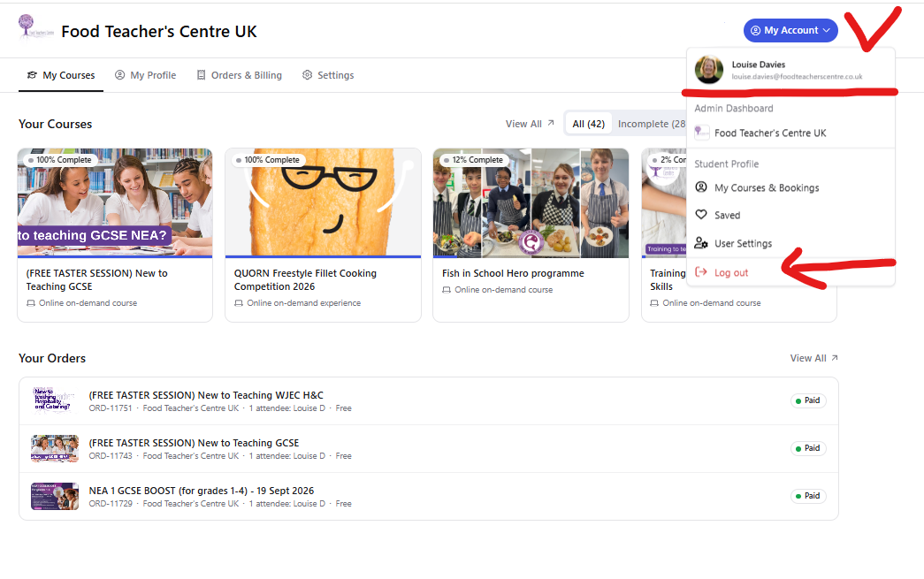Click laptop icon under Training Skills course
This screenshot has width=924, height=579.
654,303
